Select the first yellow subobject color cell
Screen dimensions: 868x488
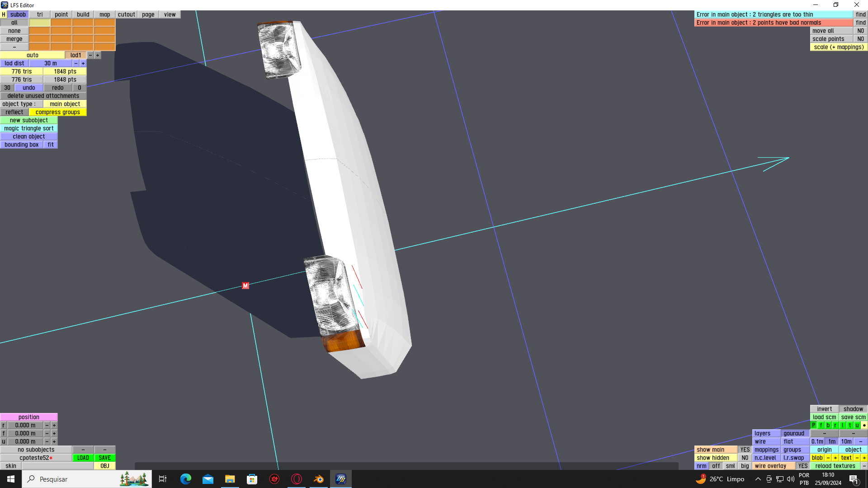click(x=40, y=23)
